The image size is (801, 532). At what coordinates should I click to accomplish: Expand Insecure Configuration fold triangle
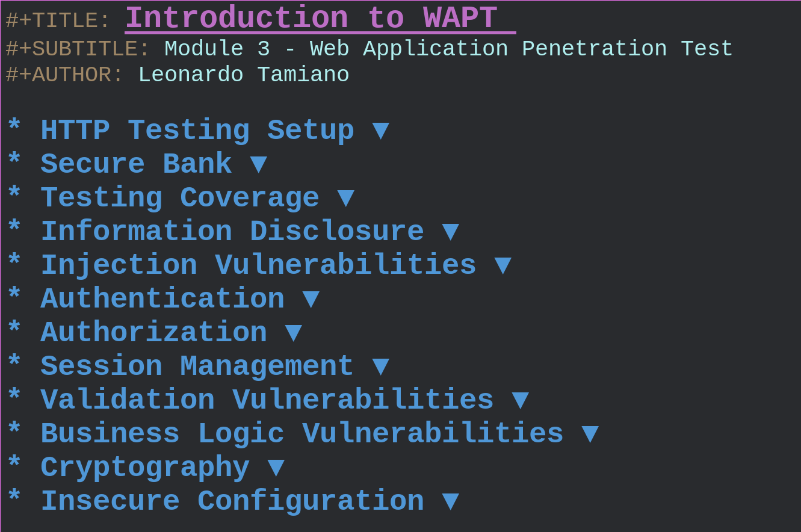tap(450, 501)
